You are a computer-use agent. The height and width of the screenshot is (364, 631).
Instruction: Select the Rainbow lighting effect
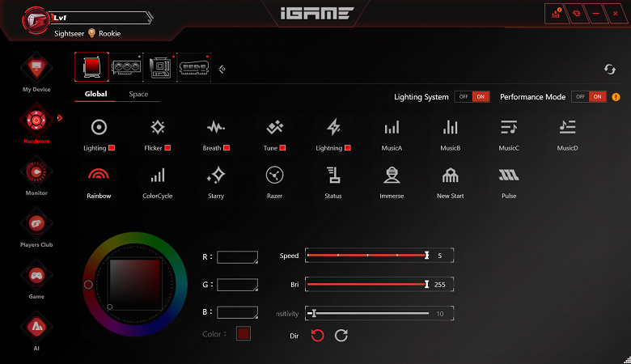[99, 176]
